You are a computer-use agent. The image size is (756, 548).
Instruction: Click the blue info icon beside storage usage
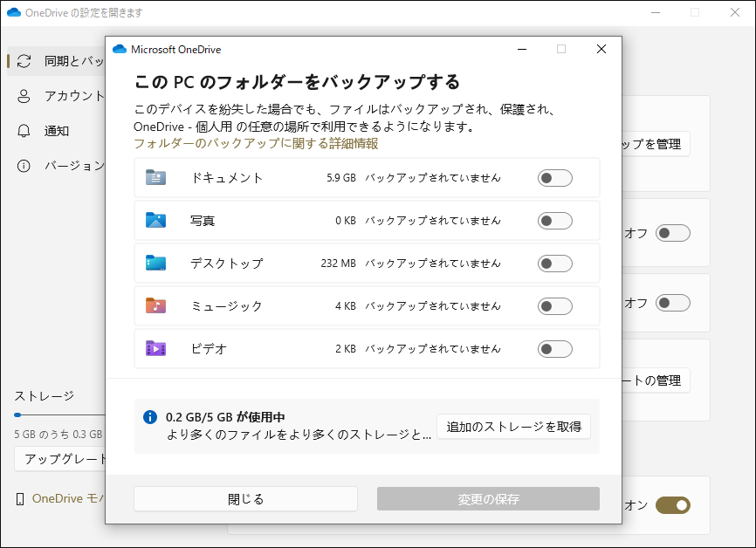tap(150, 417)
